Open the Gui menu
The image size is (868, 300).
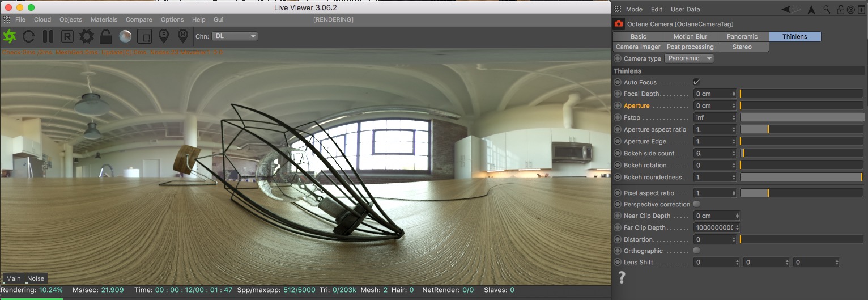219,19
